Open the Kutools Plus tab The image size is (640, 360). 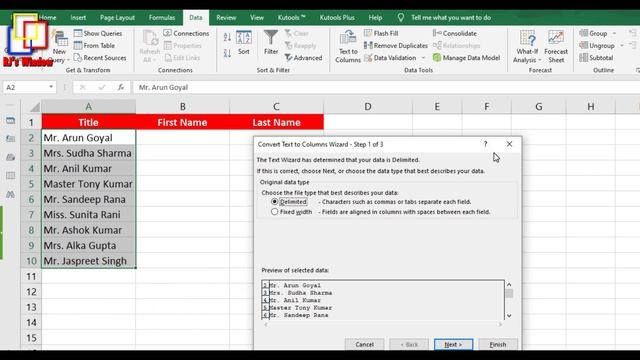[337, 18]
